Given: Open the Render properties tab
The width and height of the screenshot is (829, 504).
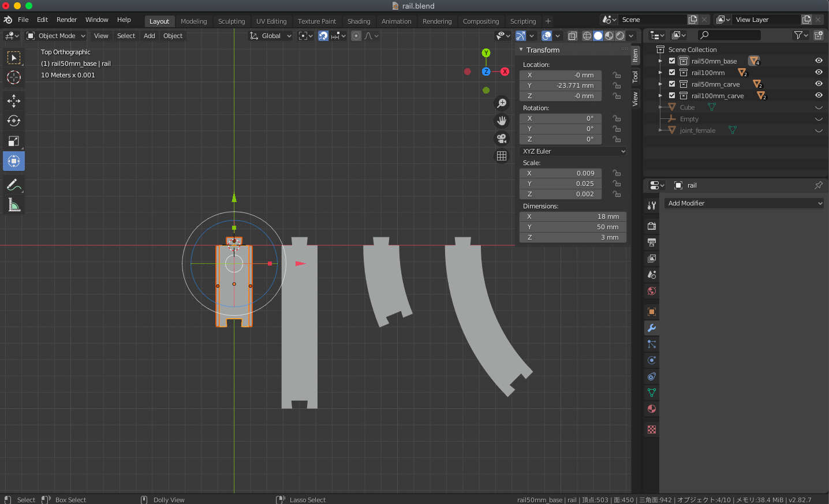Looking at the screenshot, I should pos(651,226).
